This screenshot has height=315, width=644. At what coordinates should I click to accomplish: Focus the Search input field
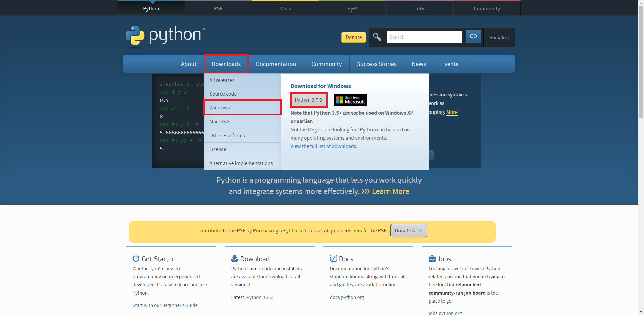[424, 37]
